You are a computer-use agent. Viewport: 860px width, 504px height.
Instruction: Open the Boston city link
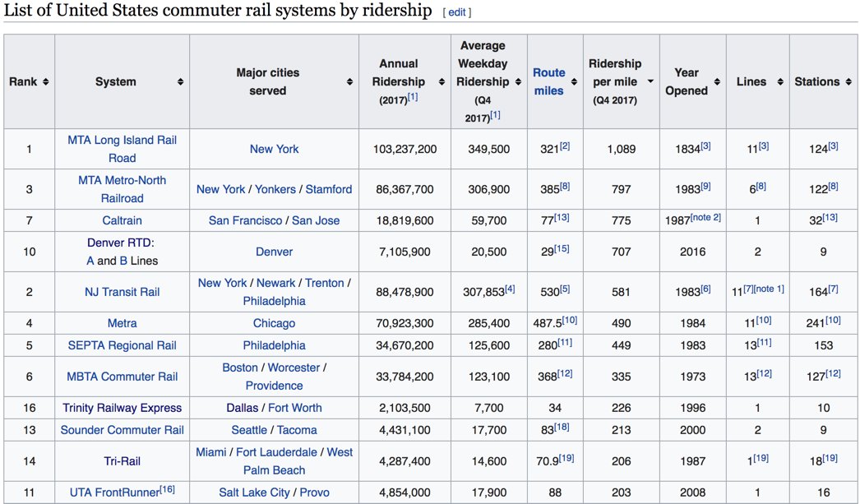pyautogui.click(x=240, y=368)
